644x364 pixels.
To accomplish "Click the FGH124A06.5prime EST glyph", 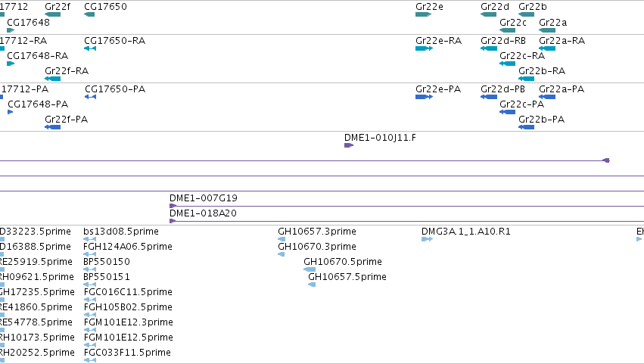I will (x=89, y=254).
